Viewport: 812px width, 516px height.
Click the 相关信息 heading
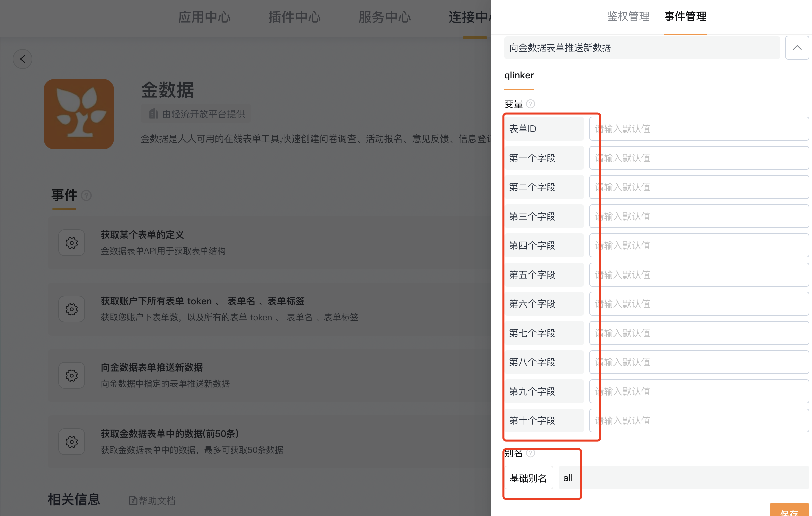[x=74, y=500]
